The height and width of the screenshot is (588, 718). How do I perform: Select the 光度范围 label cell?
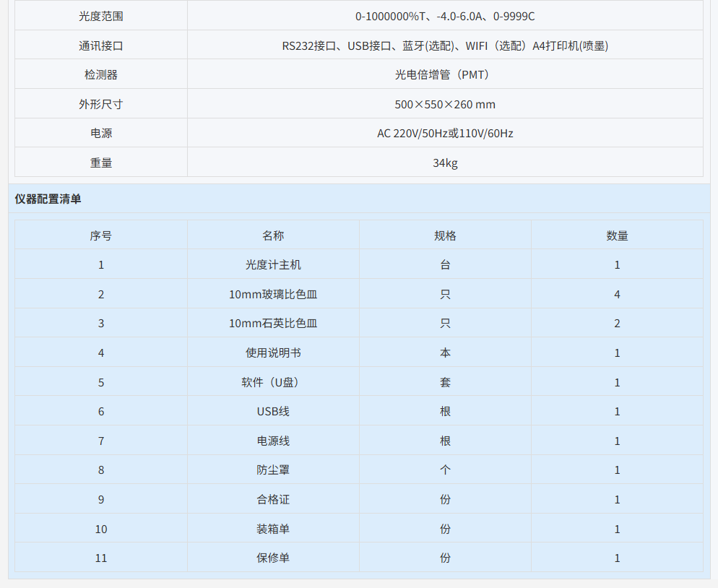[x=101, y=16]
